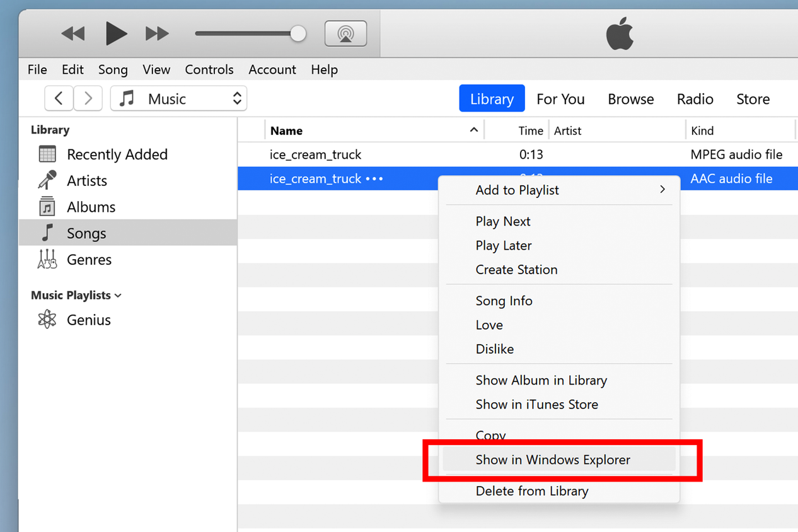Toggle the Name column sort arrow
This screenshot has width=798, height=532.
click(x=473, y=130)
